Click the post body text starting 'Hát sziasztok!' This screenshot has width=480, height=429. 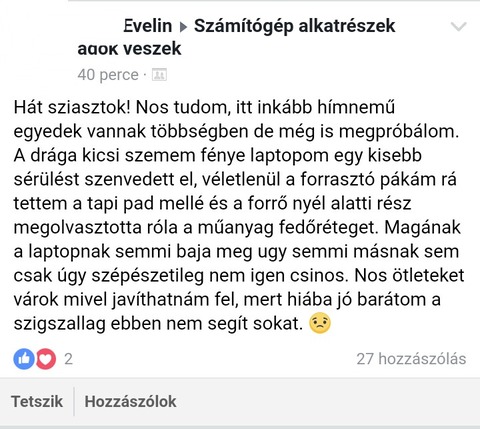[239, 215]
